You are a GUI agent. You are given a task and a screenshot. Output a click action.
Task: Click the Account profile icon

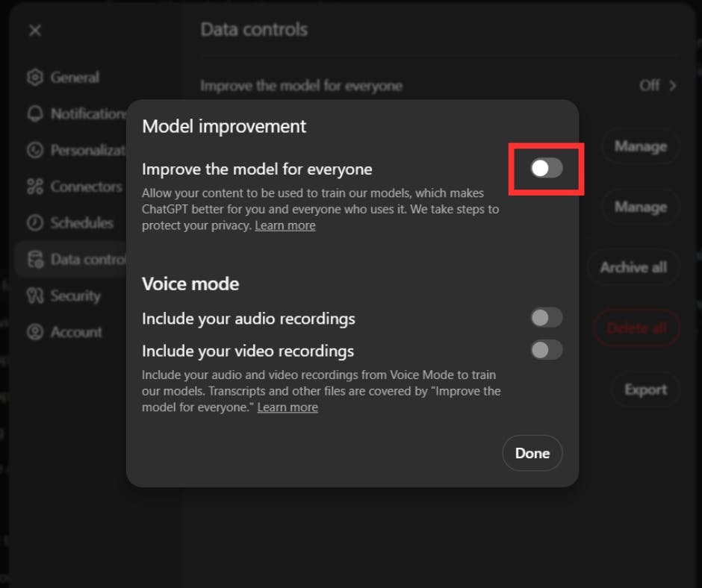pos(35,331)
